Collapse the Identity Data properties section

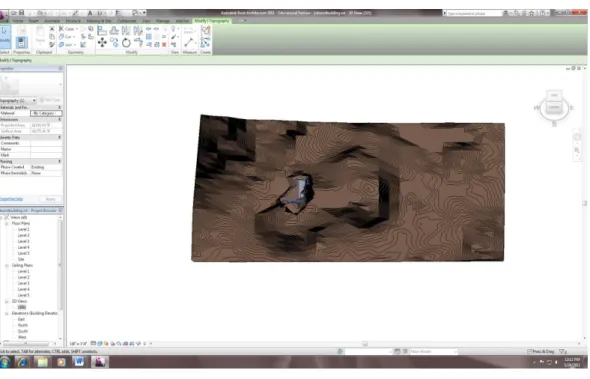[x=59, y=137]
